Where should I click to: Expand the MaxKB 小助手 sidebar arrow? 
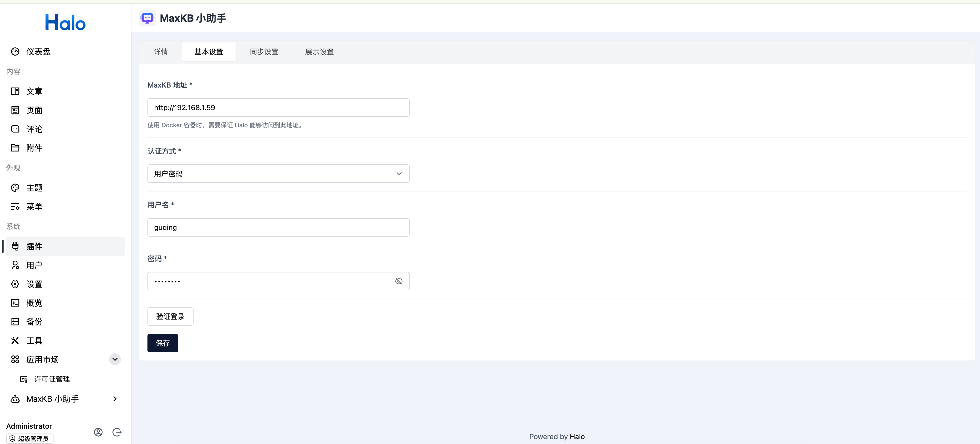115,399
